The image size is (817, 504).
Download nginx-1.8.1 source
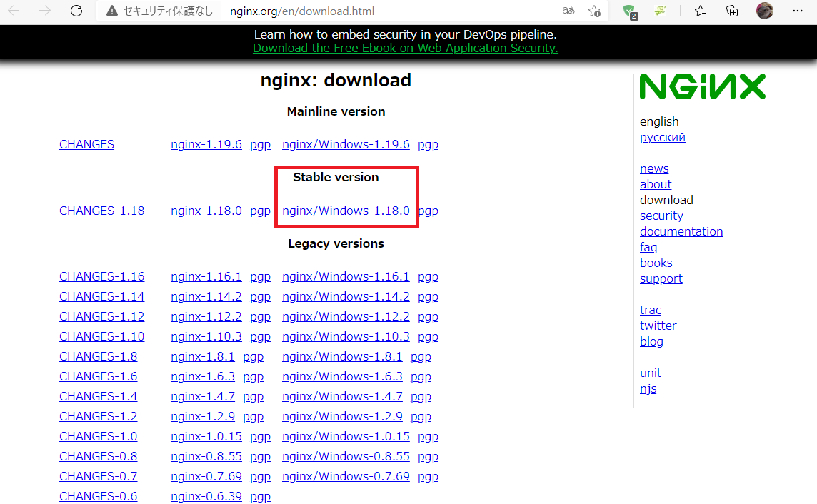tap(203, 356)
